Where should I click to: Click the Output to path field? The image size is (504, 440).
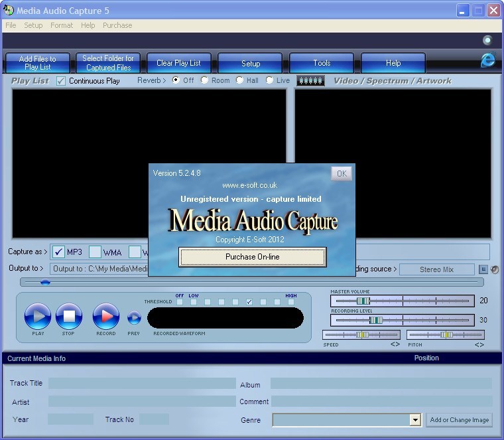click(x=99, y=269)
